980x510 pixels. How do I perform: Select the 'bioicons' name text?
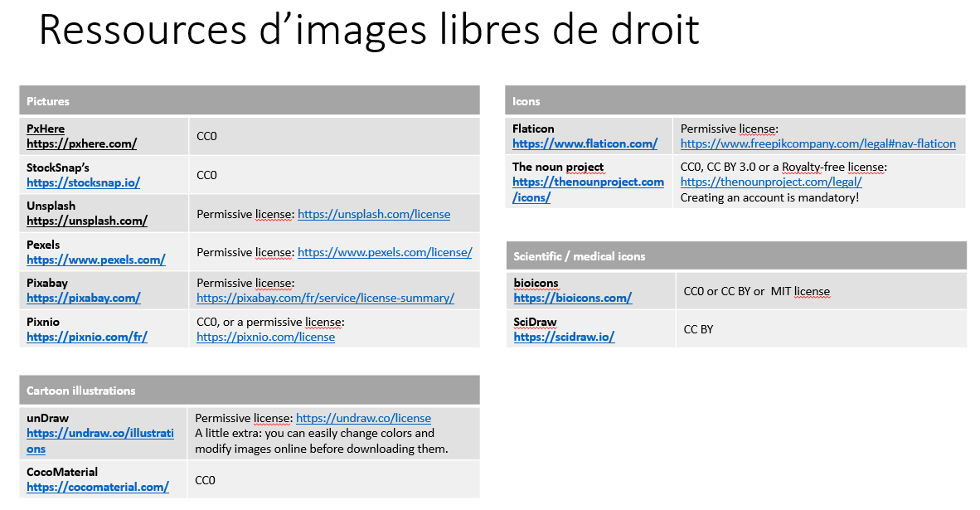(536, 283)
